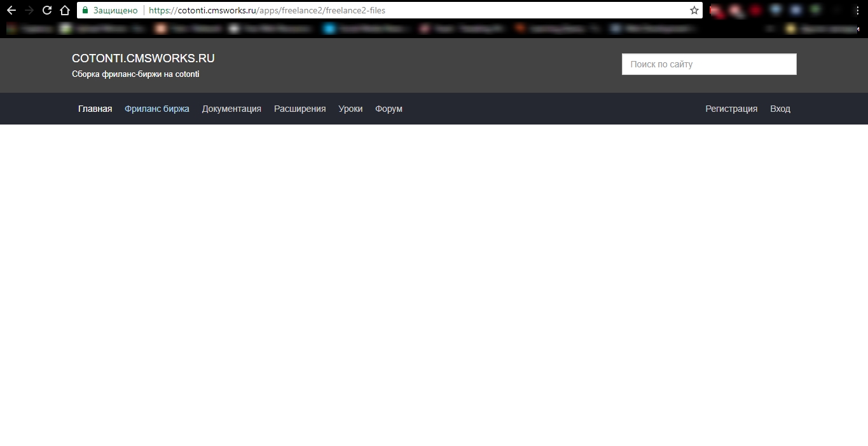This screenshot has width=868, height=446.
Task: Visit the Форум section
Action: click(x=389, y=109)
